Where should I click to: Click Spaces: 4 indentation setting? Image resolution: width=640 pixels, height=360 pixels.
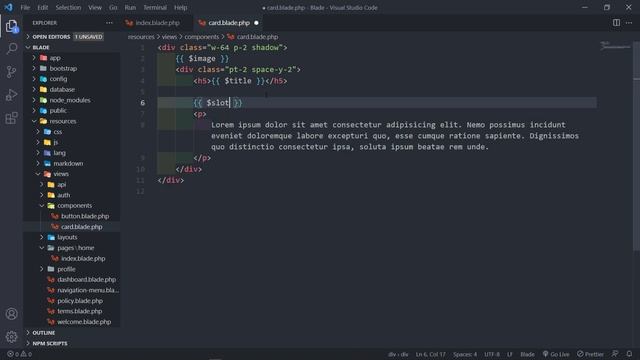(464, 354)
